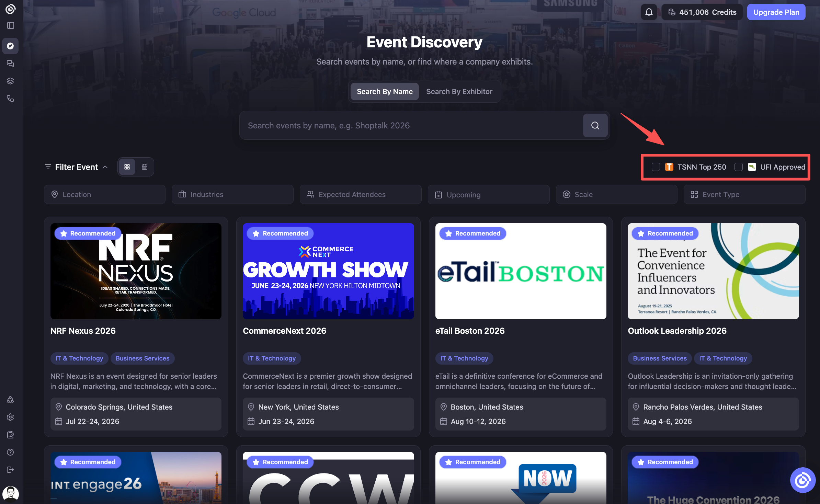820x504 pixels.
Task: Enable the TSNN Top 250 checkbox
Action: pos(656,167)
